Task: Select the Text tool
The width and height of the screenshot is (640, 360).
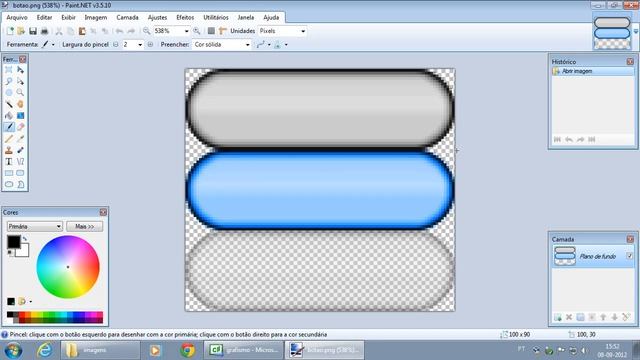Action: pyautogui.click(x=9, y=162)
